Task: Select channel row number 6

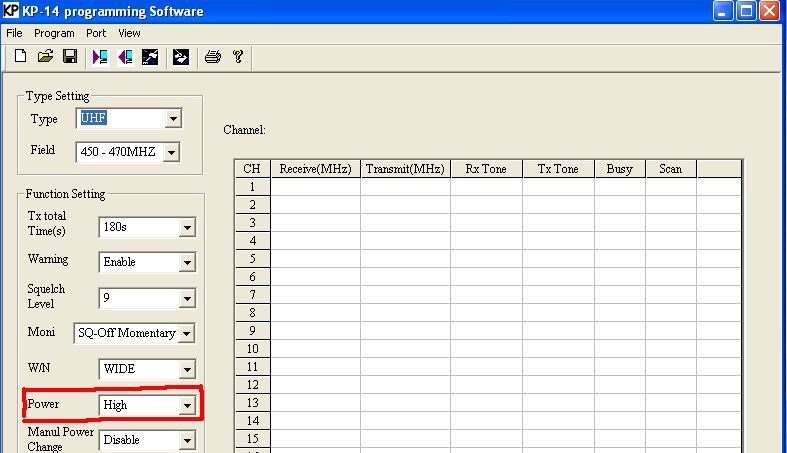Action: click(252, 277)
